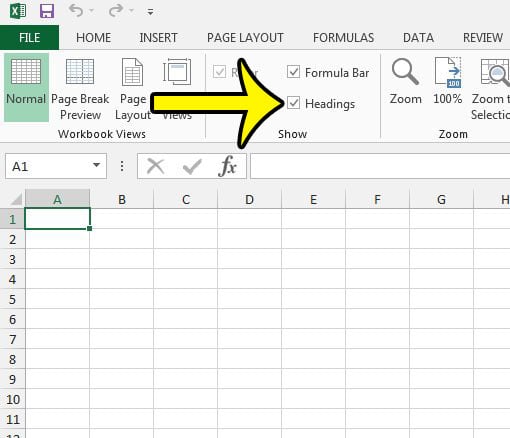The image size is (510, 438).
Task: Select the Normal workbook view
Action: tap(26, 87)
